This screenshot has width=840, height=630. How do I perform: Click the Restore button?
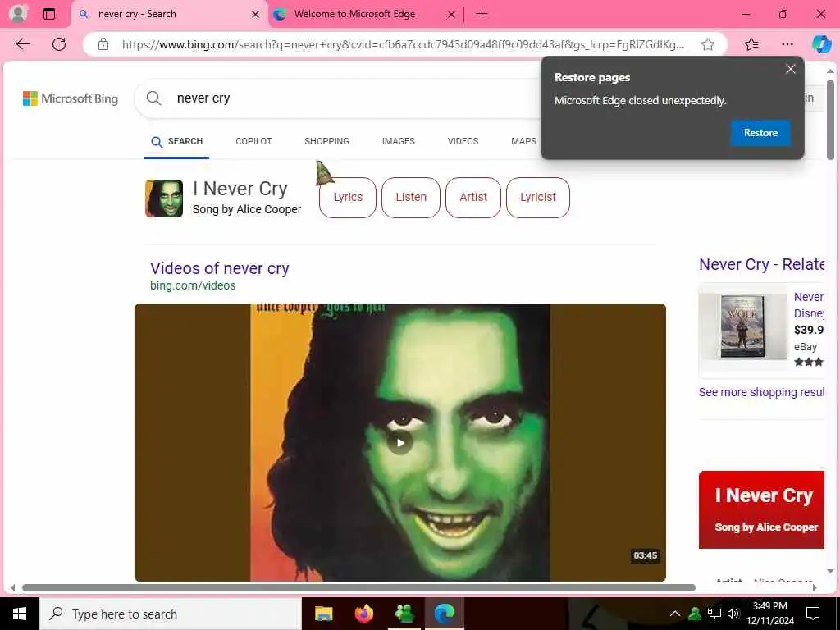760,133
